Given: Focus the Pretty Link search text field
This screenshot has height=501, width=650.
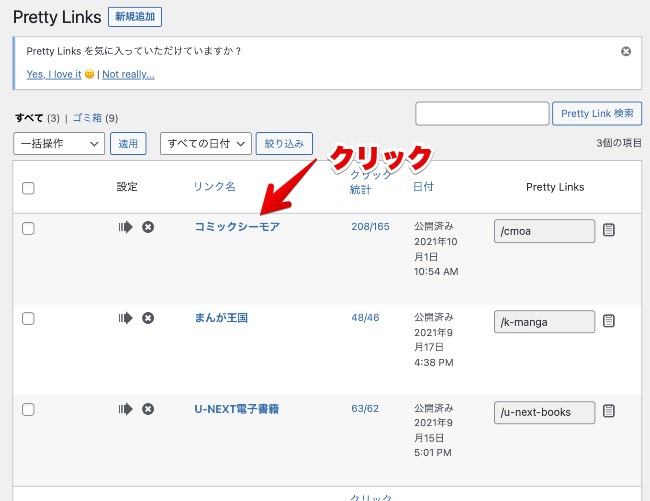Looking at the screenshot, I should click(482, 114).
